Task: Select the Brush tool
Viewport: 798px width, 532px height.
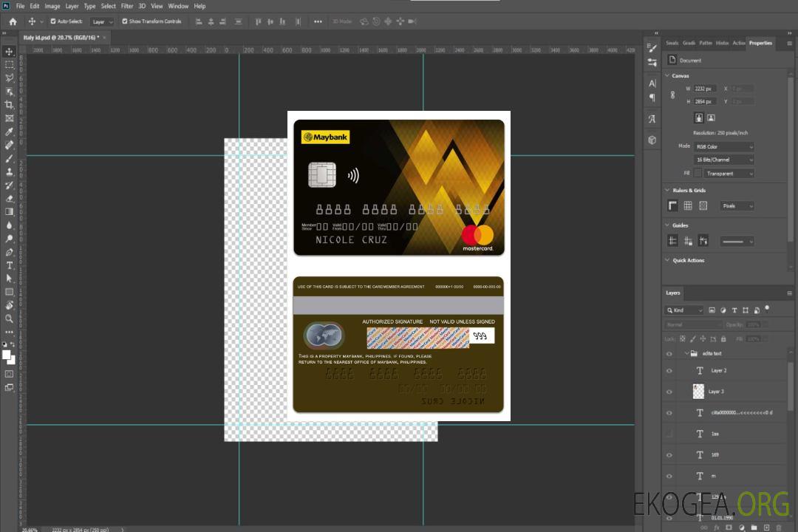Action: click(x=9, y=158)
